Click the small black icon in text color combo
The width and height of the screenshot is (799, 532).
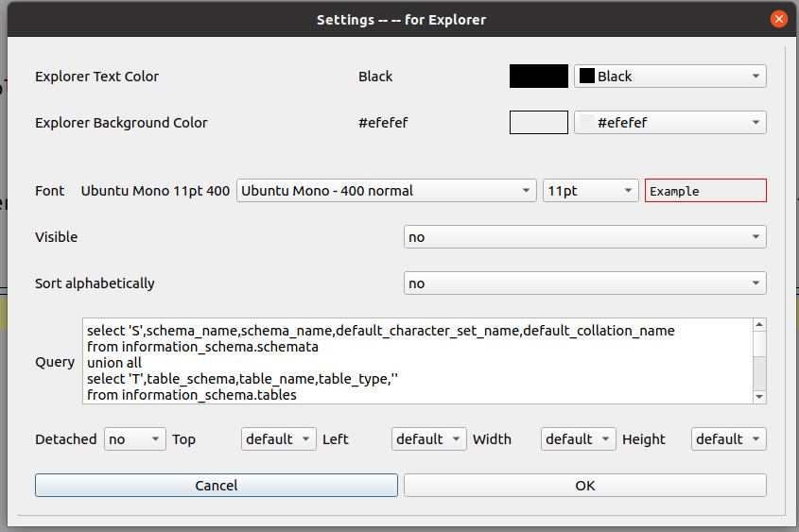point(587,76)
